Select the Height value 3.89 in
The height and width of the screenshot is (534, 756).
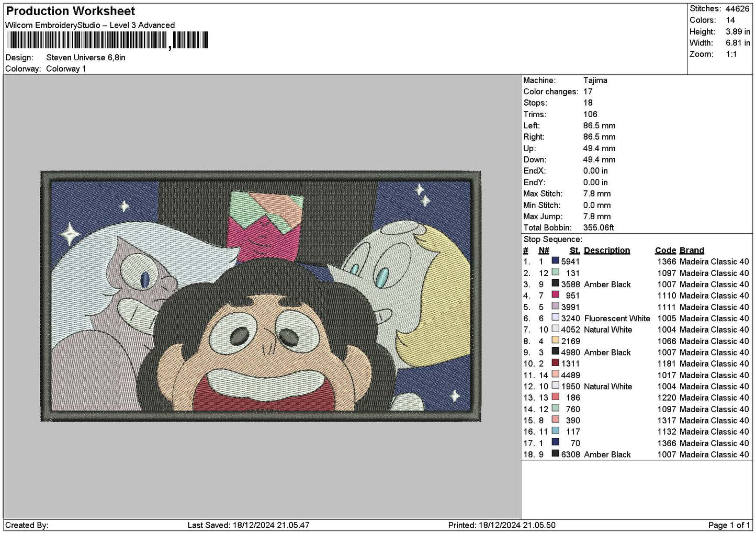pos(738,31)
